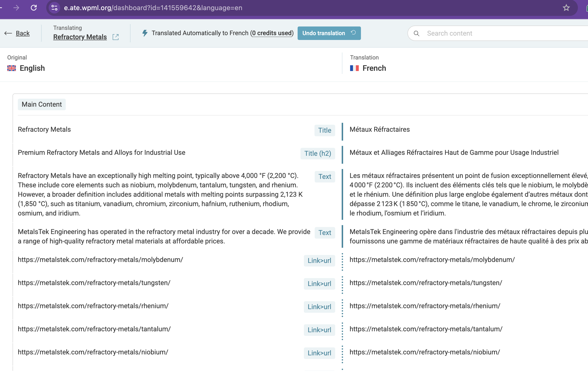Click the UK flag next to English

tap(12, 68)
